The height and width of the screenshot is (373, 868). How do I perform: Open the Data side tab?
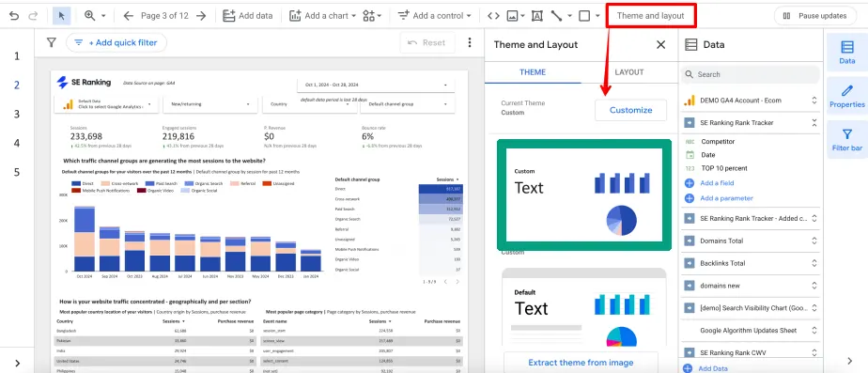click(847, 52)
